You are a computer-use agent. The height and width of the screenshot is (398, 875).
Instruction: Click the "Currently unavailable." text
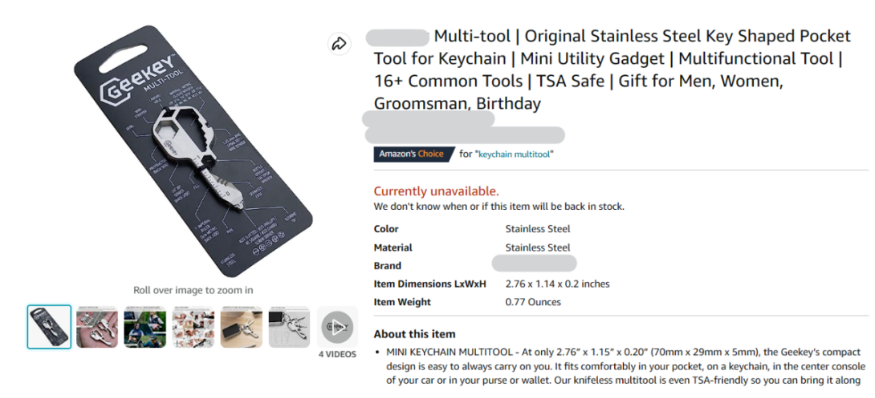[436, 191]
